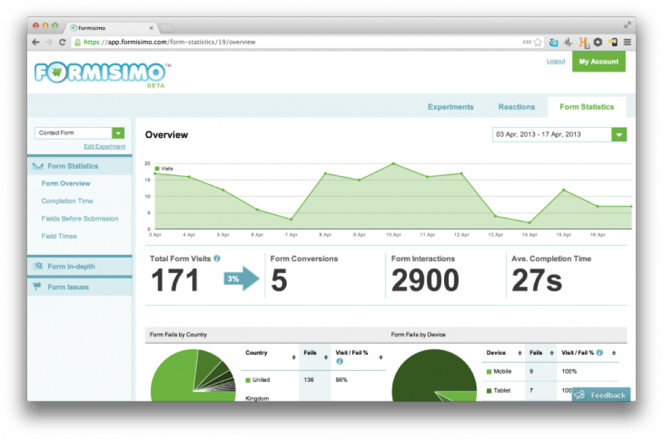
Task: Select the Form Statistics top tab
Action: point(586,107)
